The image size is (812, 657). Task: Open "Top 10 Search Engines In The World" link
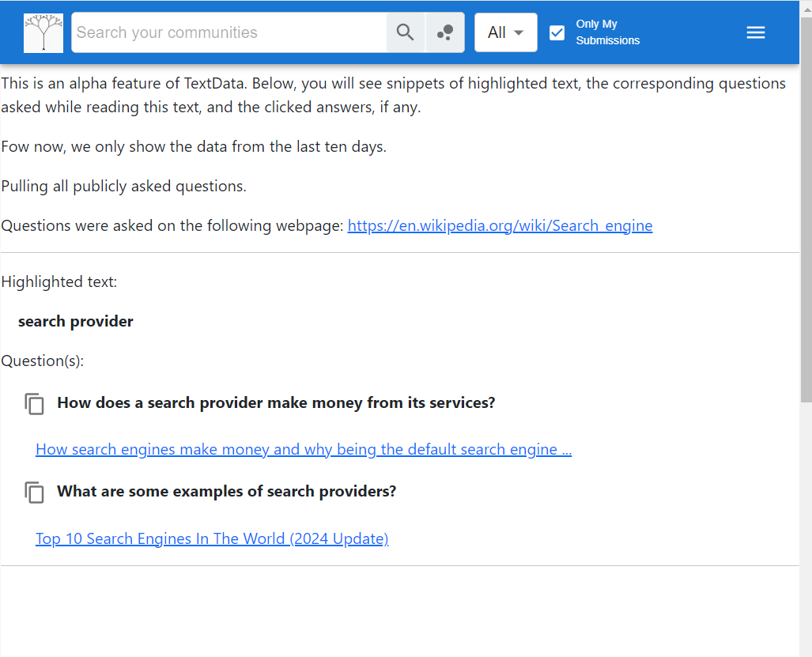pyautogui.click(x=212, y=539)
